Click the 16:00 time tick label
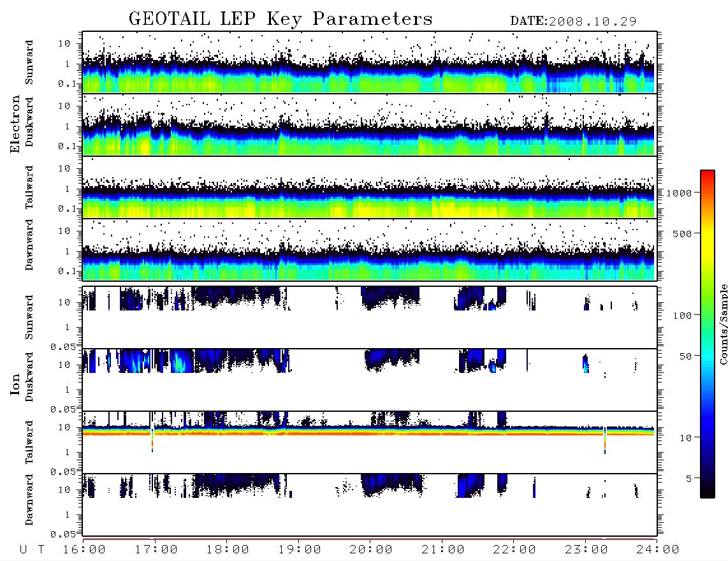This screenshot has width=728, height=561. (84, 550)
